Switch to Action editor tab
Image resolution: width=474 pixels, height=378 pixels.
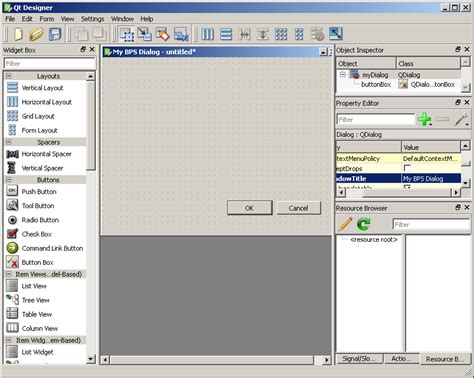click(401, 359)
